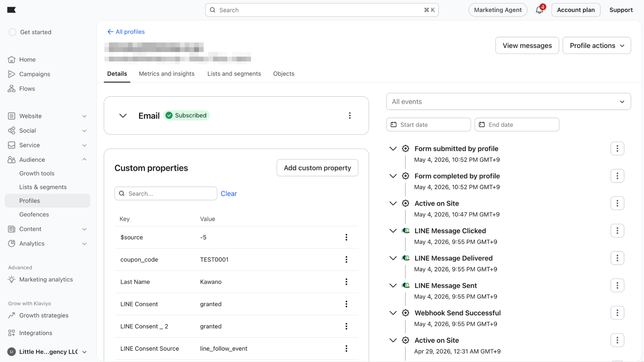Click the View messages button
Screen dimensions: 644x362
tap(527, 45)
